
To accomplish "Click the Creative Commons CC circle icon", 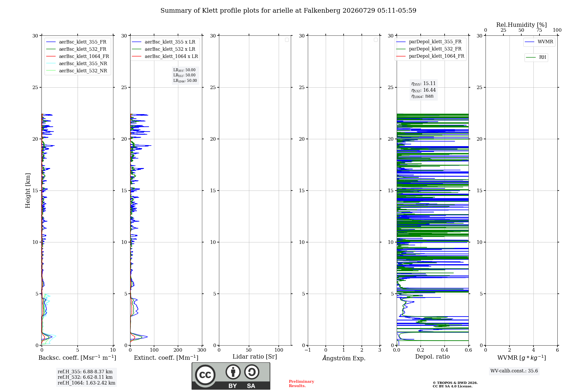I will point(205,375).
